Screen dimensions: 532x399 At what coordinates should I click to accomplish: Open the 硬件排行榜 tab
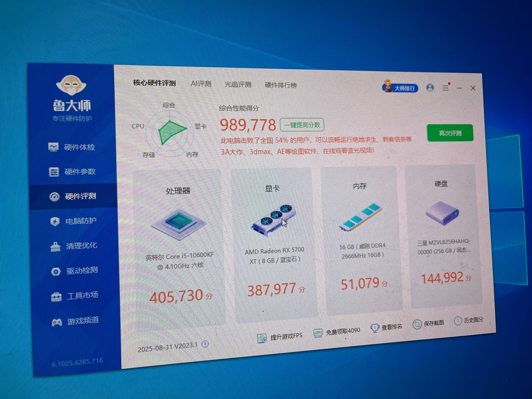(x=281, y=85)
